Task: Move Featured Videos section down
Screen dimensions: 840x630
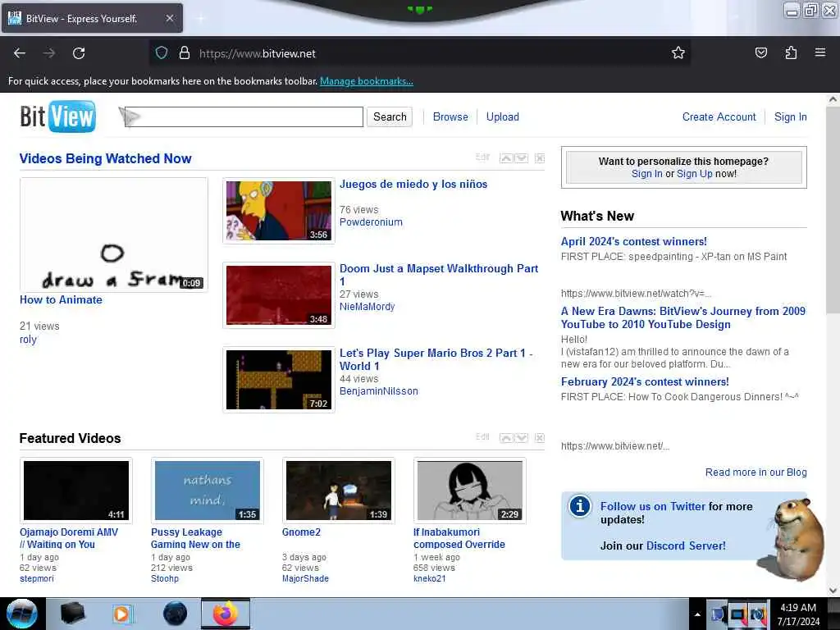Action: click(x=522, y=438)
